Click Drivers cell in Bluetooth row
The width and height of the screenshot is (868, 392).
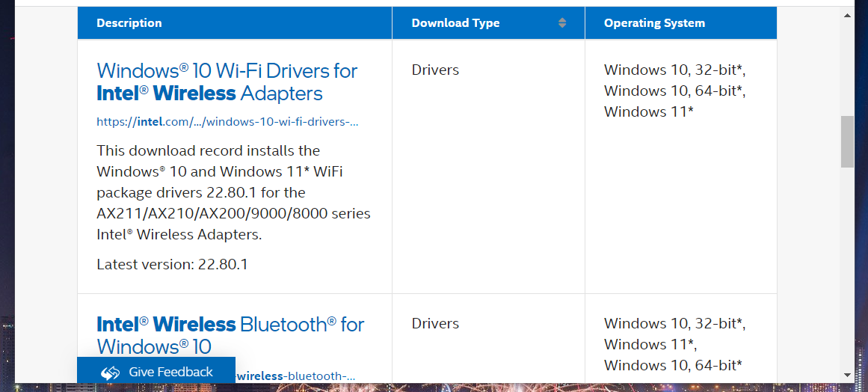point(435,323)
